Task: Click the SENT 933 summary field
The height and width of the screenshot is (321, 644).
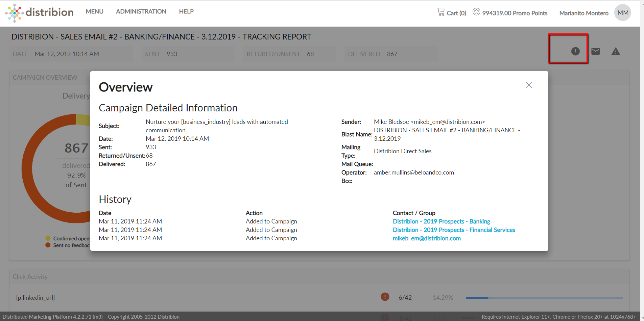Action: (x=188, y=54)
